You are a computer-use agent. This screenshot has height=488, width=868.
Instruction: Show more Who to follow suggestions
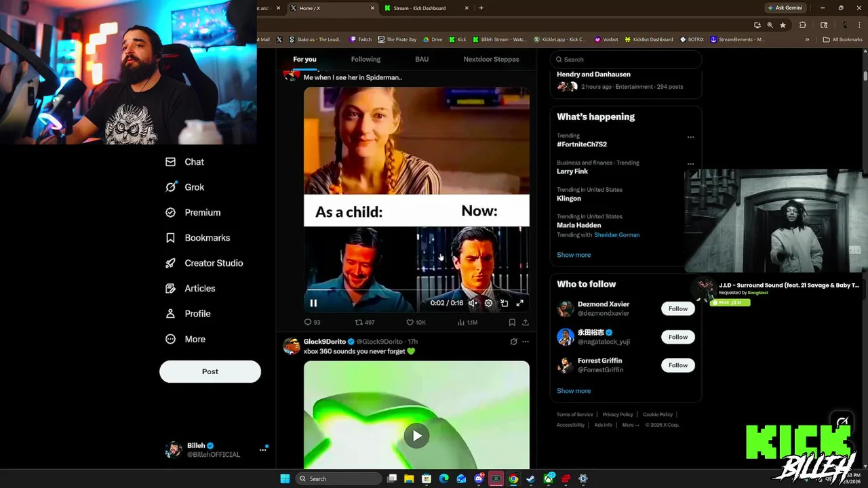pos(574,391)
